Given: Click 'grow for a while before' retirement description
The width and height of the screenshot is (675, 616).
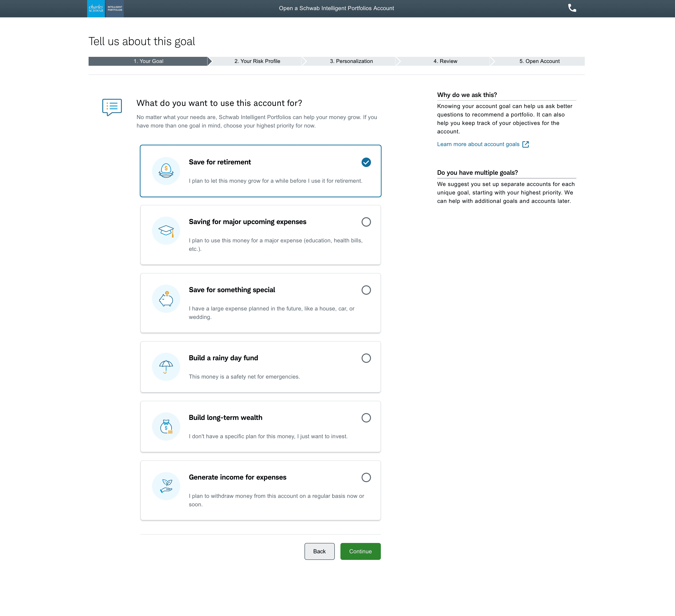Looking at the screenshot, I should [x=276, y=181].
